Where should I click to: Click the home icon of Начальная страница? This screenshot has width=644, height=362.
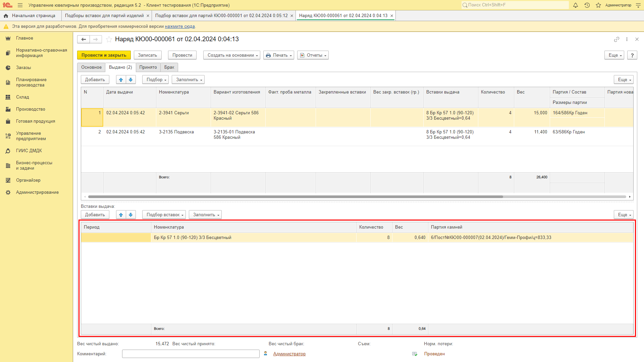pyautogui.click(x=6, y=16)
